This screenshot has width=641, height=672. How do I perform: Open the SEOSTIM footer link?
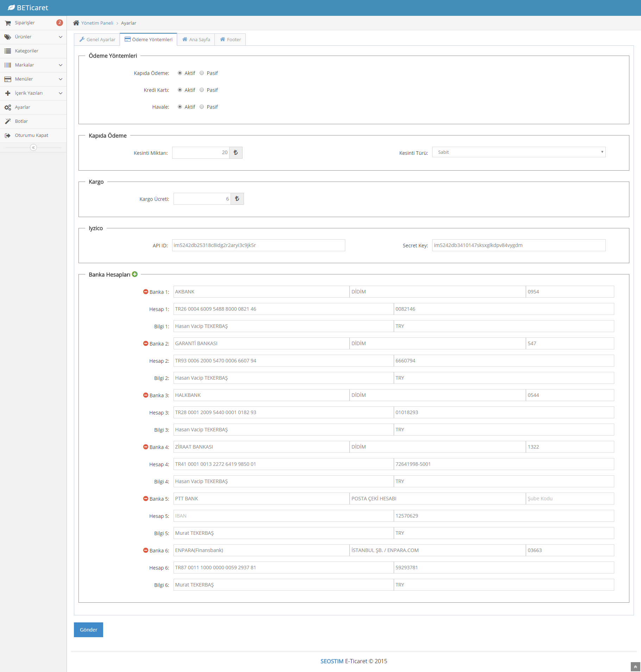pyautogui.click(x=332, y=661)
